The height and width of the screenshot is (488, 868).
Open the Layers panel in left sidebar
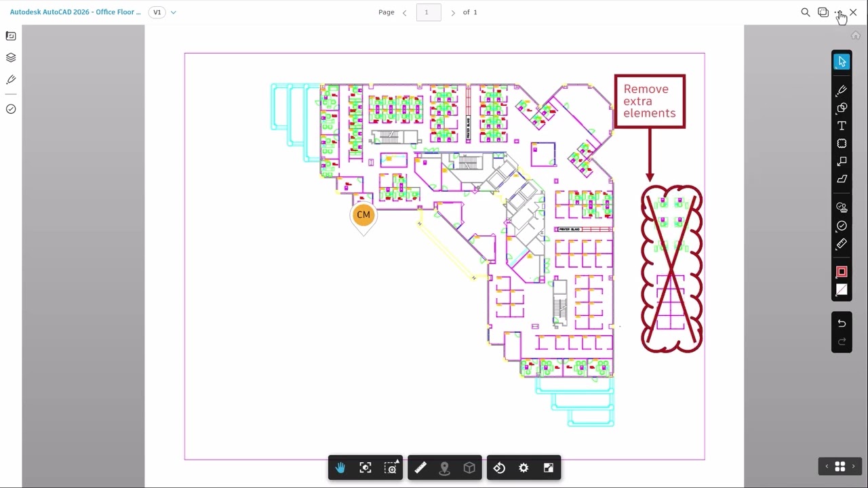[11, 58]
